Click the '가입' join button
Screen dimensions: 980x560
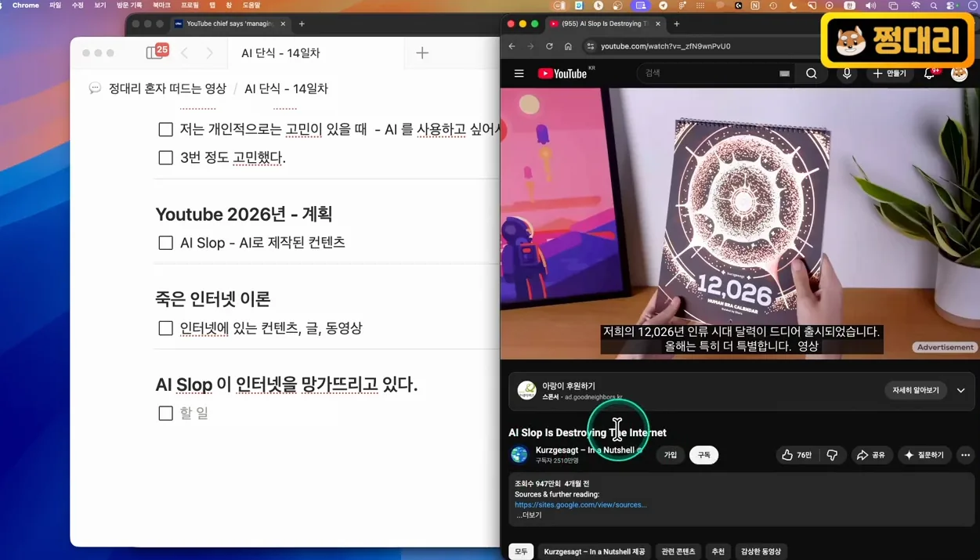pyautogui.click(x=671, y=455)
